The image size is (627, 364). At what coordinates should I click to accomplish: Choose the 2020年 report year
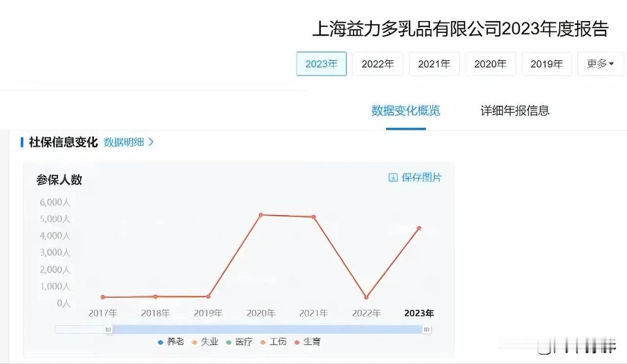490,64
